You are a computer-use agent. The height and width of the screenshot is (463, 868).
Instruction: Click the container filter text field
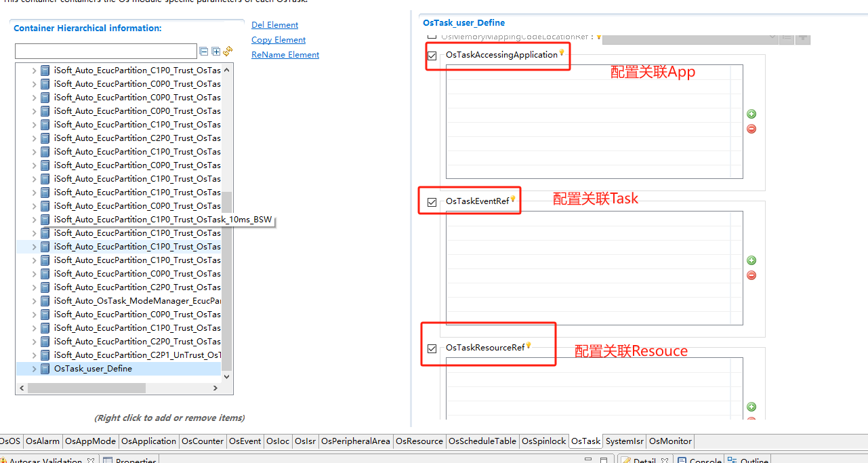pos(106,52)
